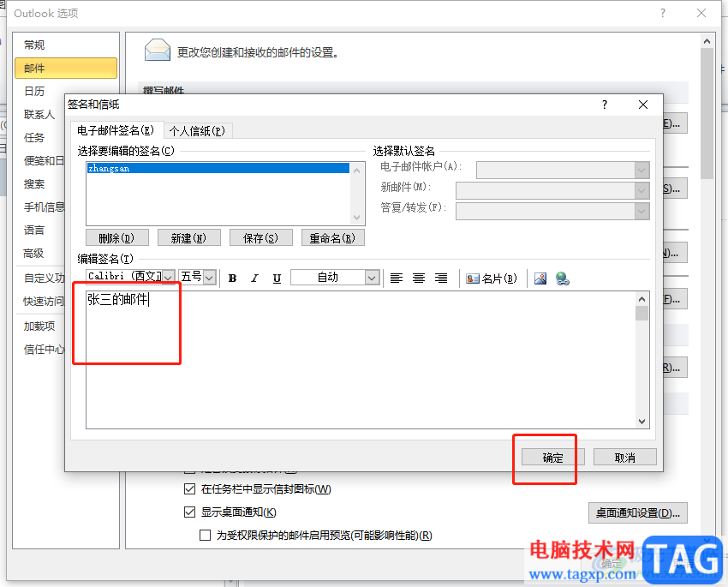The image size is (728, 587).
Task: Click 删除(D) button
Action: click(x=117, y=237)
